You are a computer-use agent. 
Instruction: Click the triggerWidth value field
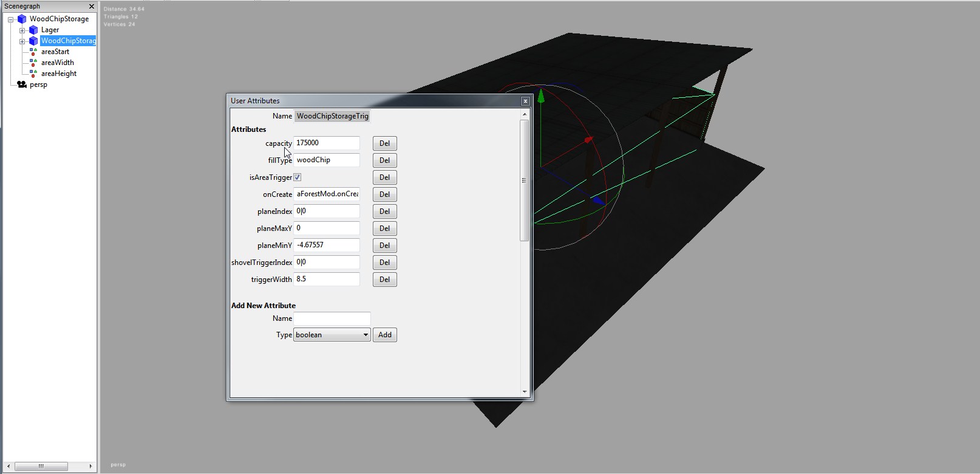[326, 280]
